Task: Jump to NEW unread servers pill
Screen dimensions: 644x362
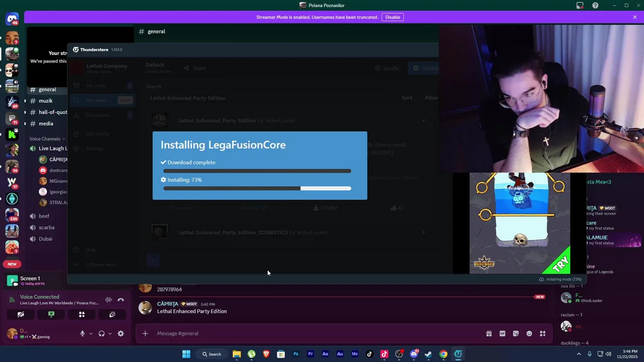Action: (12, 264)
